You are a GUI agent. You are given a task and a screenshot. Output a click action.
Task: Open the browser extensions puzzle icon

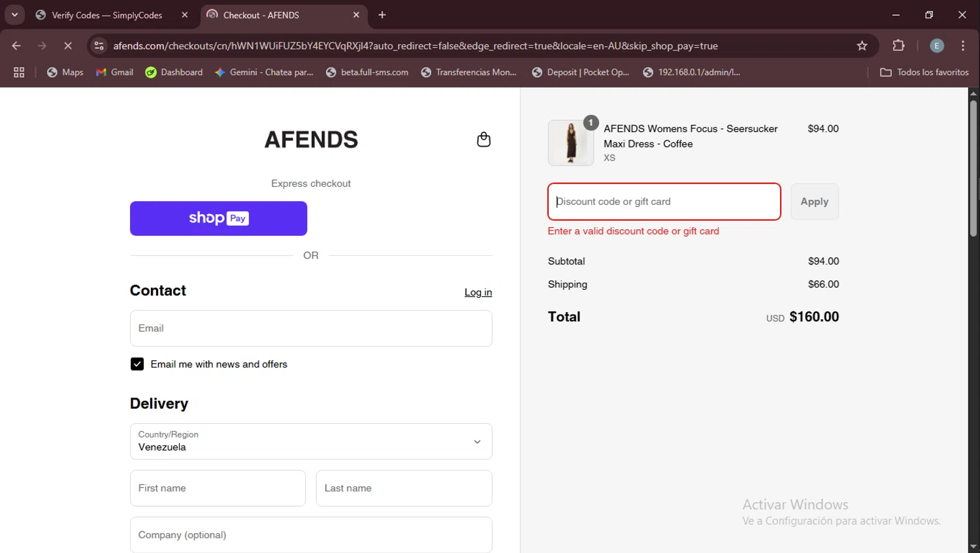click(x=898, y=46)
